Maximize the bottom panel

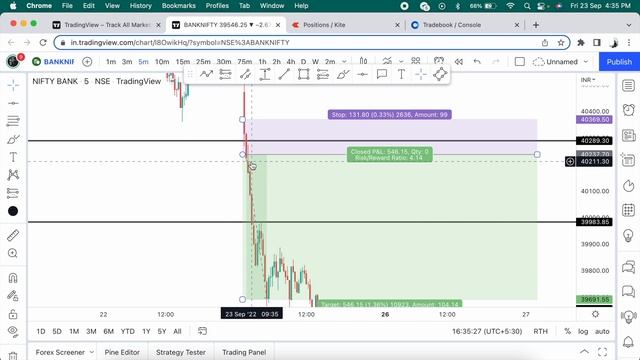click(602, 351)
